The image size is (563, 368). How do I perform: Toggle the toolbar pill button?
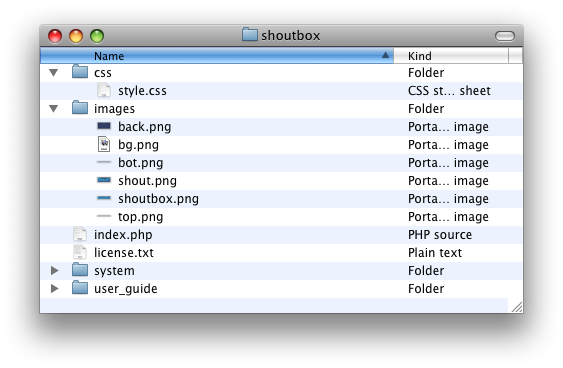[505, 36]
